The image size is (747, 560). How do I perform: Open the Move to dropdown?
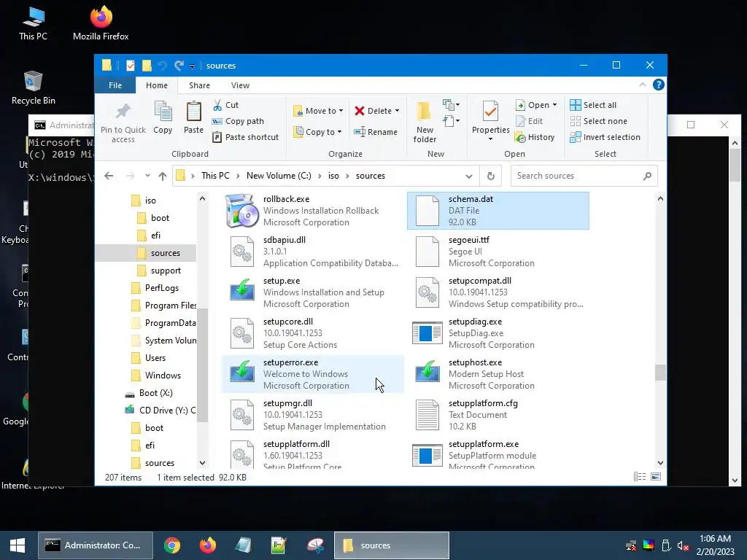click(x=318, y=111)
